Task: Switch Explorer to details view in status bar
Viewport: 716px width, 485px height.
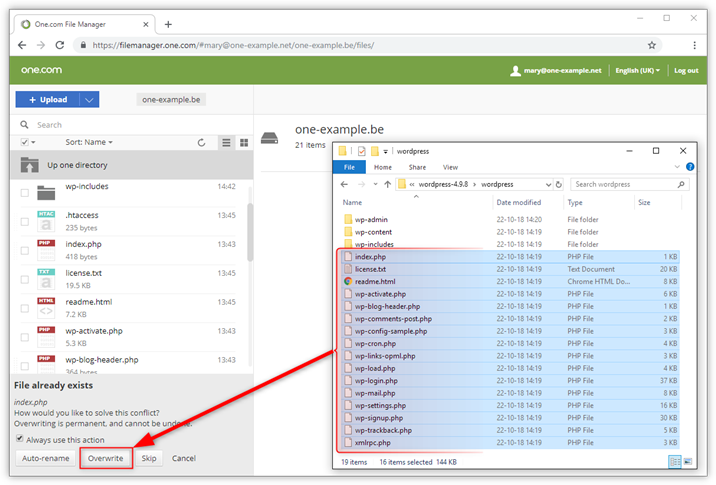Action: pyautogui.click(x=674, y=462)
